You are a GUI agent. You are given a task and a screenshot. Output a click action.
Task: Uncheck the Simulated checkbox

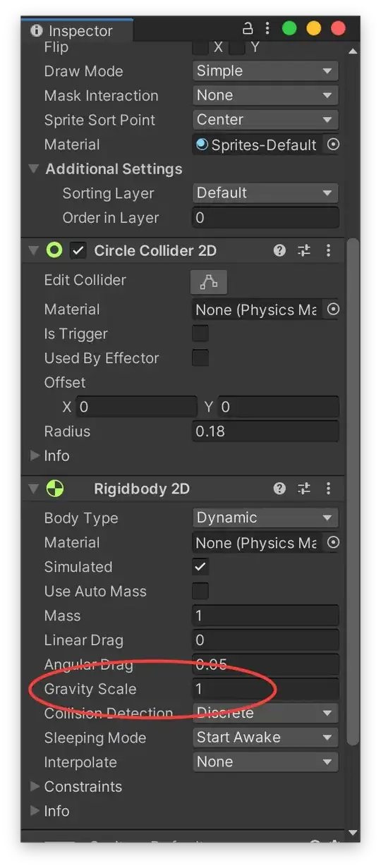pyautogui.click(x=200, y=567)
